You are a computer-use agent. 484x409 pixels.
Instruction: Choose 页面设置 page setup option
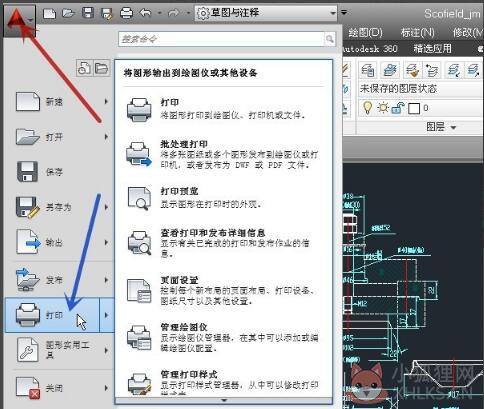tap(223, 290)
